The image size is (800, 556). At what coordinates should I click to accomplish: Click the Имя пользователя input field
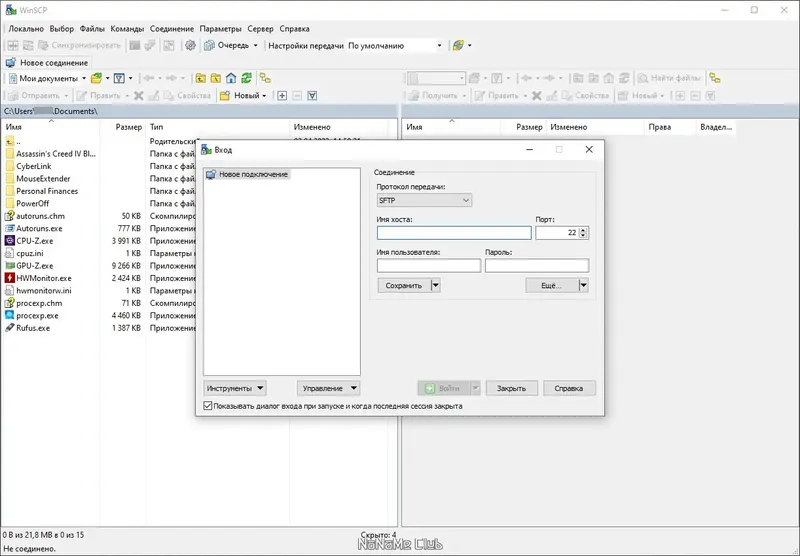[x=429, y=265]
